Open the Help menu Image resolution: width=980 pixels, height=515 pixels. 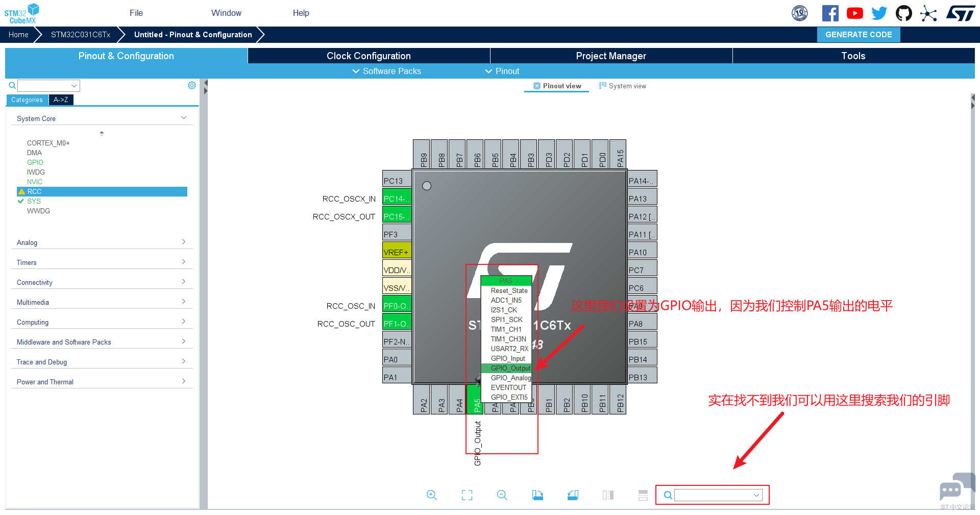click(301, 13)
